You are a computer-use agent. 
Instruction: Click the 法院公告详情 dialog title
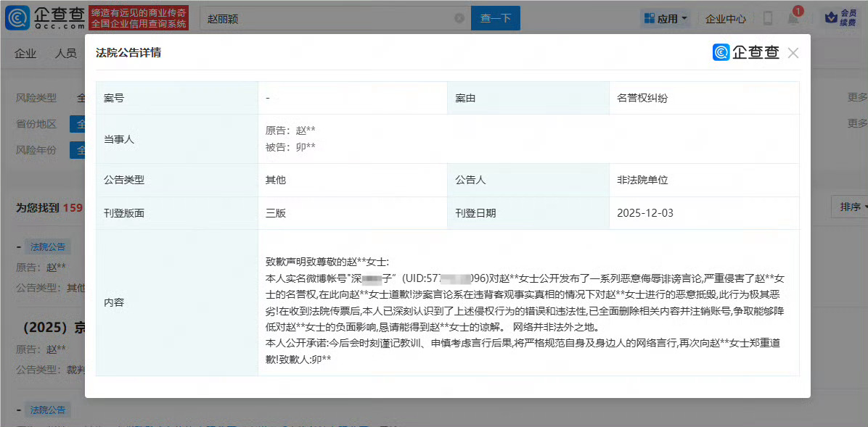coord(128,53)
